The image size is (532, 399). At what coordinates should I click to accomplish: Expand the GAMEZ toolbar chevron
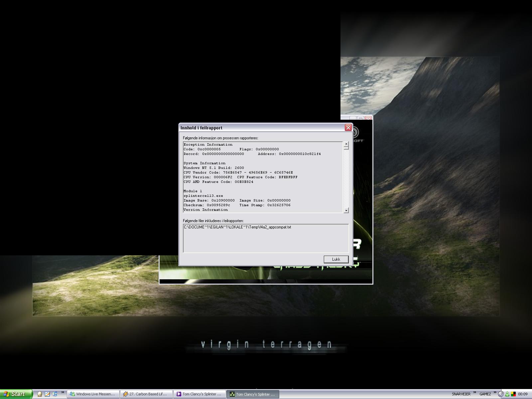(495, 393)
